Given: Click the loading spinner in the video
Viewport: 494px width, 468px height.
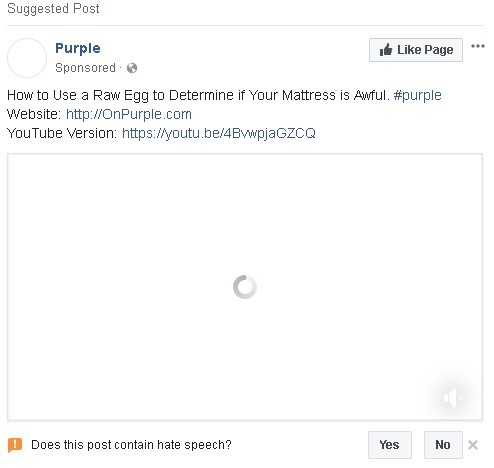Looking at the screenshot, I should click(x=245, y=287).
